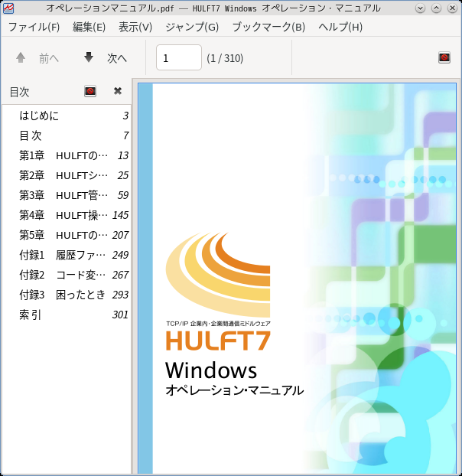Click the page number input field
This screenshot has width=462, height=476.
click(179, 57)
